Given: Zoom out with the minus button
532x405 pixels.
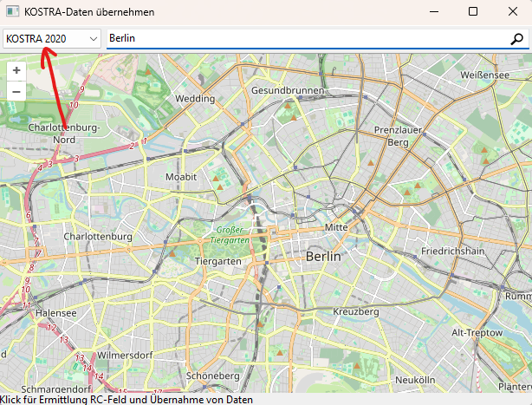Looking at the screenshot, I should [x=16, y=90].
